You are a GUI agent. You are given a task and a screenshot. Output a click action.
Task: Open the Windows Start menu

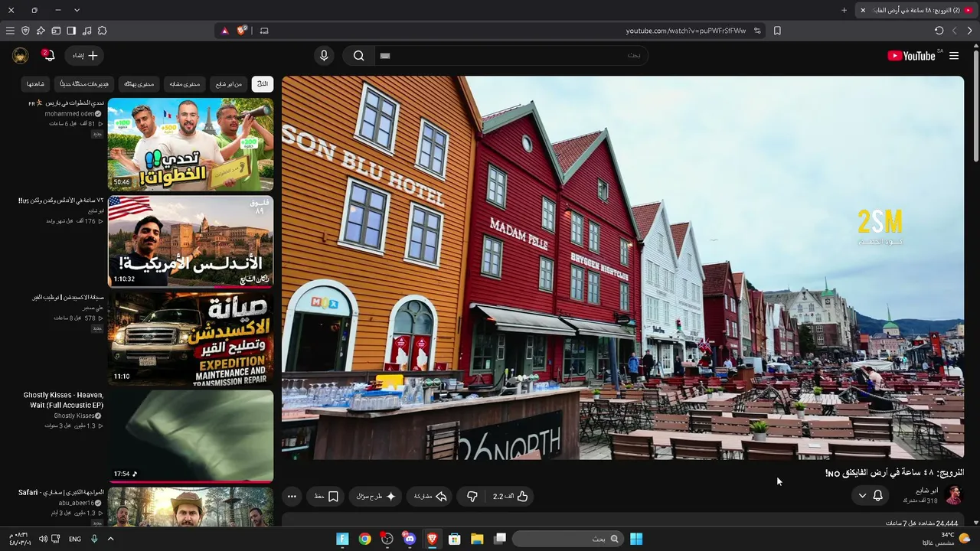(x=636, y=539)
